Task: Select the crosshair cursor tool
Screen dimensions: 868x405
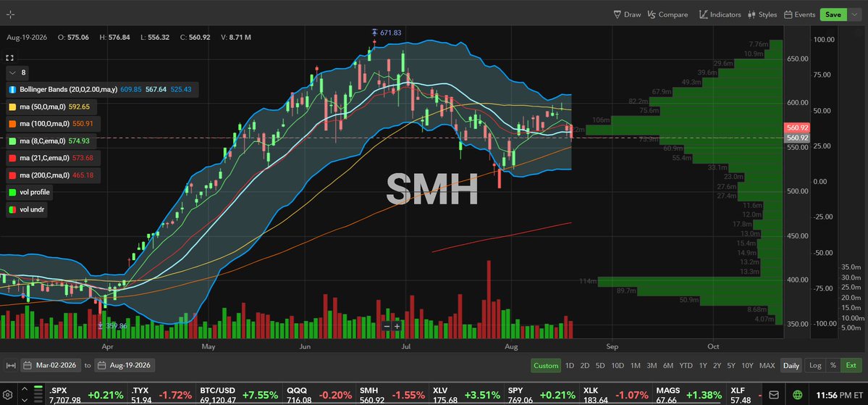Action: (x=11, y=14)
